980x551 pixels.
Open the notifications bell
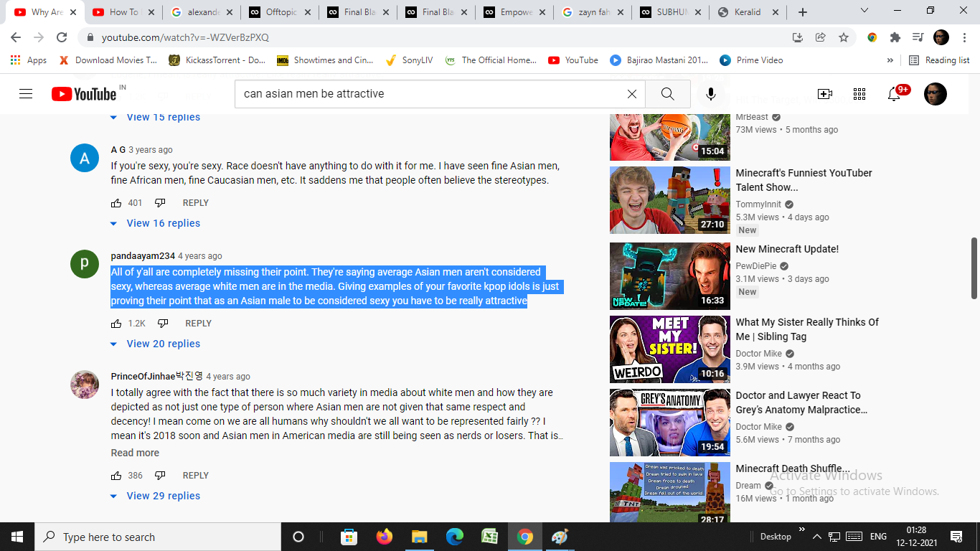(x=894, y=94)
